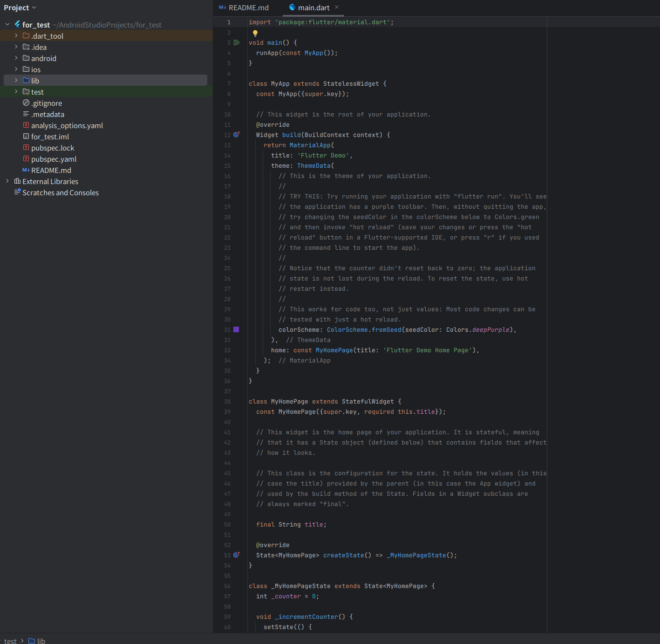Expand External Libraries node
This screenshot has width=660, height=644.
7,181
